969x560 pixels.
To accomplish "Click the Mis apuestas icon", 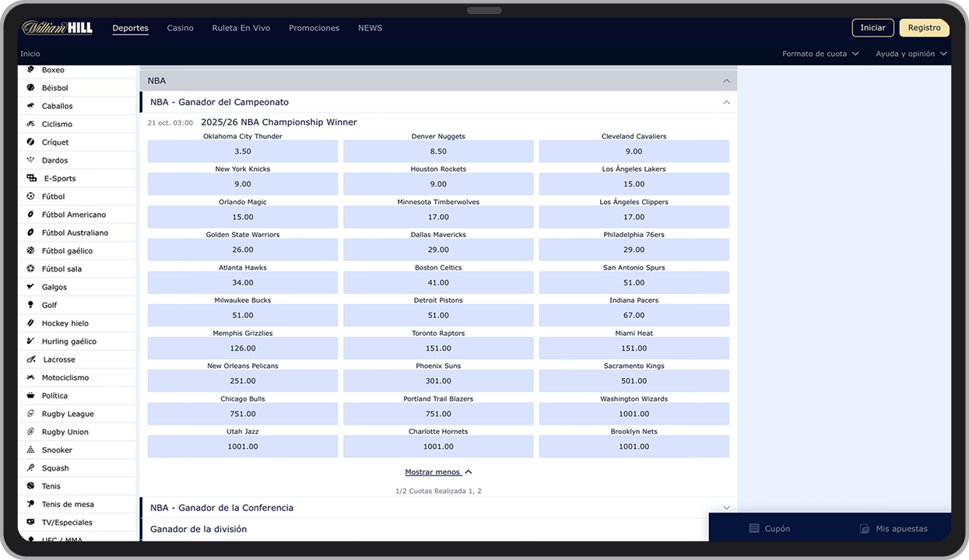I will click(865, 529).
